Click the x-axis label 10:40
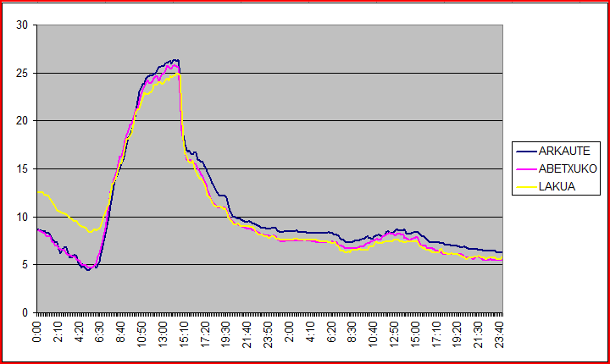The image size is (610, 364). 373,334
